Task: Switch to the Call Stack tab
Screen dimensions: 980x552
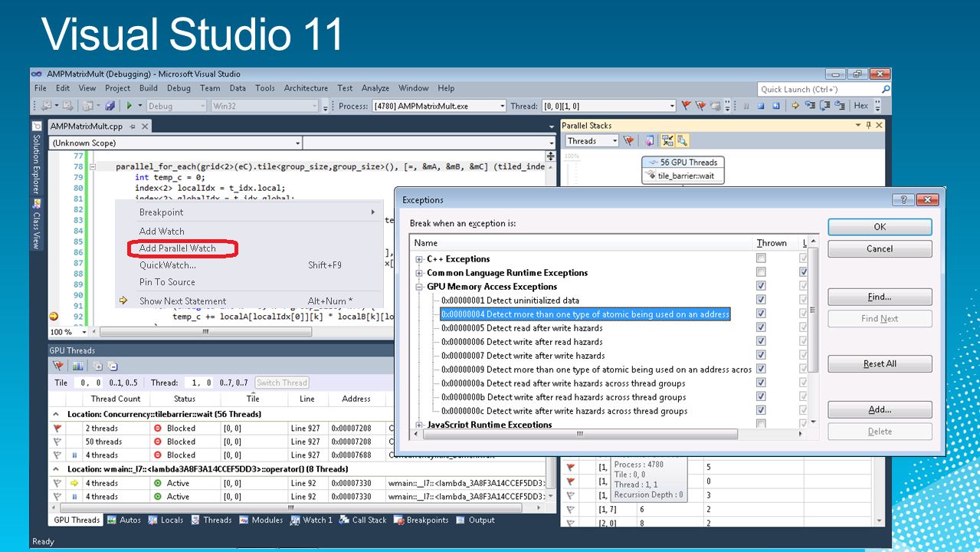Action: (362, 520)
